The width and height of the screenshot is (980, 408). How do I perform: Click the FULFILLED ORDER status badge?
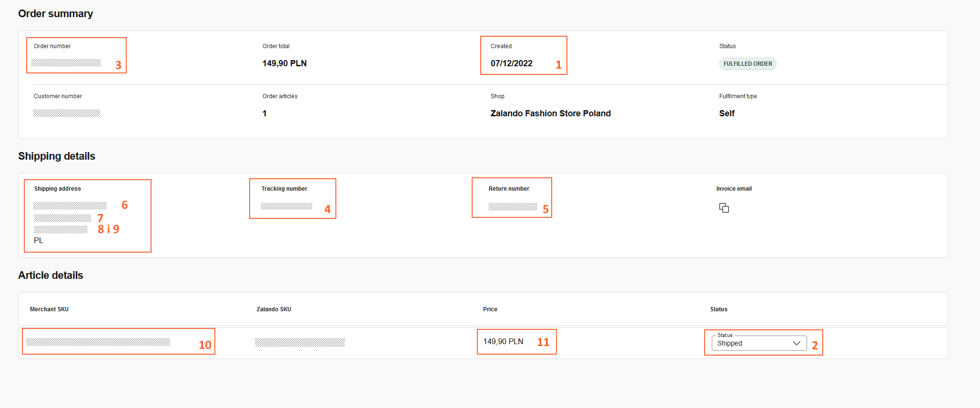pos(747,64)
